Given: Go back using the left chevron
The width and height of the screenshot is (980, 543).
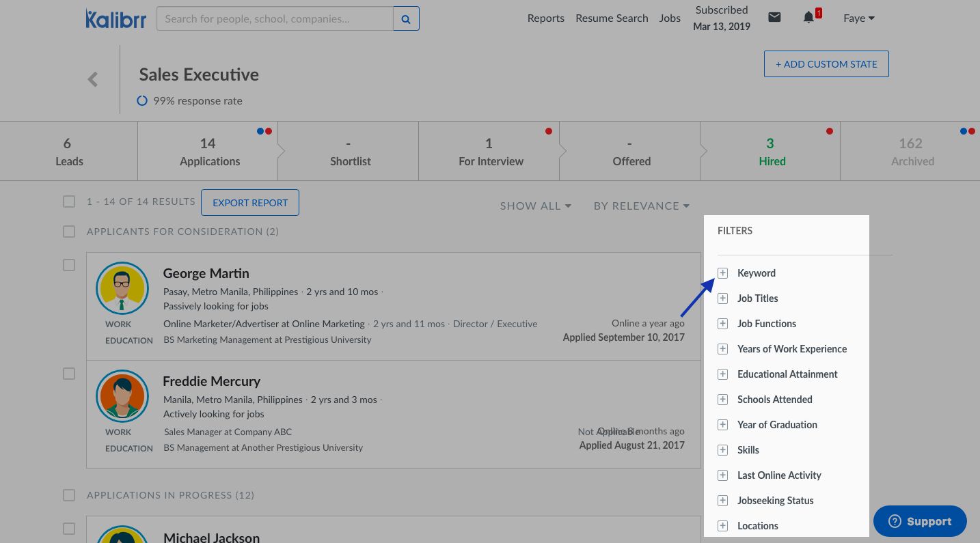Looking at the screenshot, I should pos(93,79).
